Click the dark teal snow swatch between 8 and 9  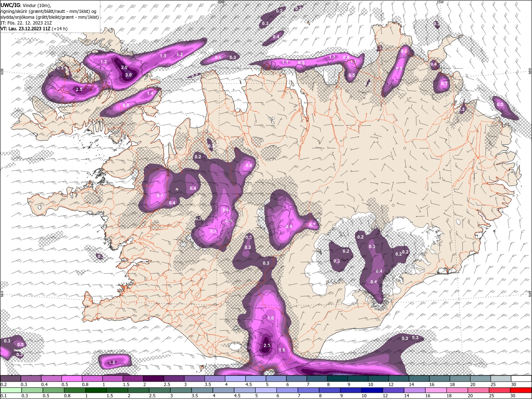pyautogui.click(x=337, y=379)
